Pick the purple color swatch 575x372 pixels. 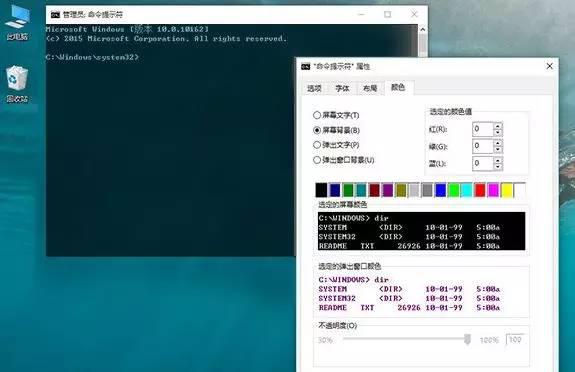click(388, 190)
